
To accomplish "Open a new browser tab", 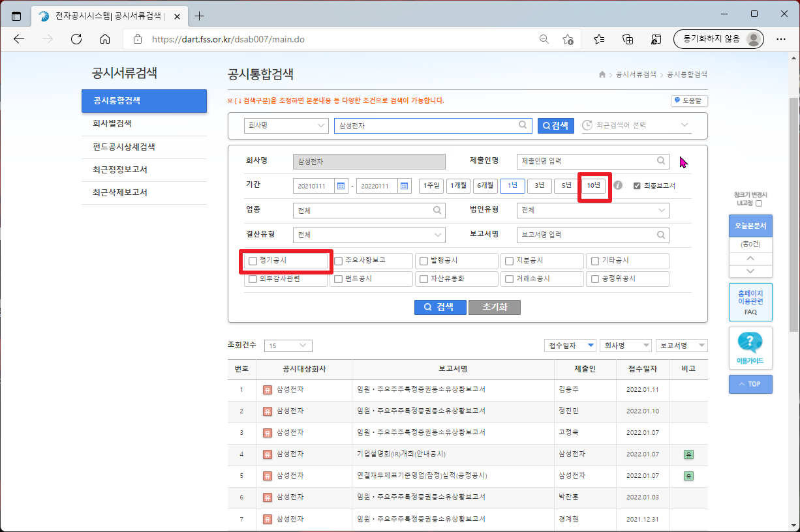I will coord(200,16).
